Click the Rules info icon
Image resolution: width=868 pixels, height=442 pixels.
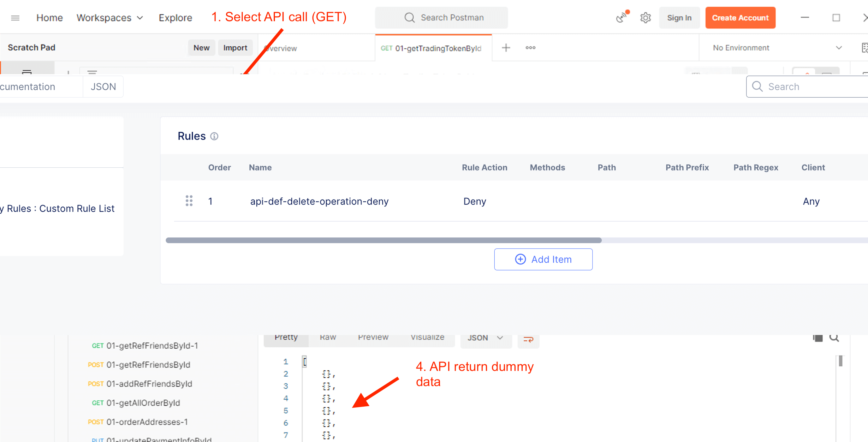[x=214, y=136]
